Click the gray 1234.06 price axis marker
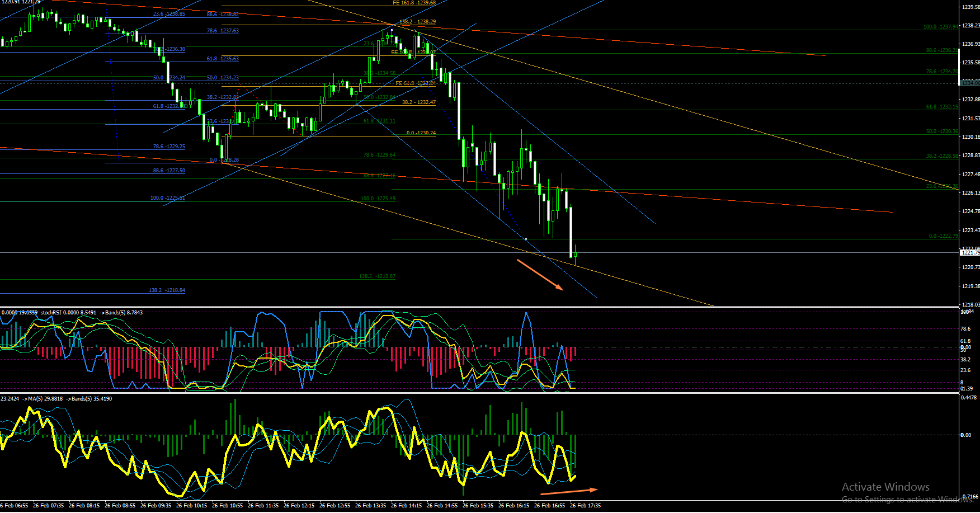The image size is (980, 513). point(970,83)
